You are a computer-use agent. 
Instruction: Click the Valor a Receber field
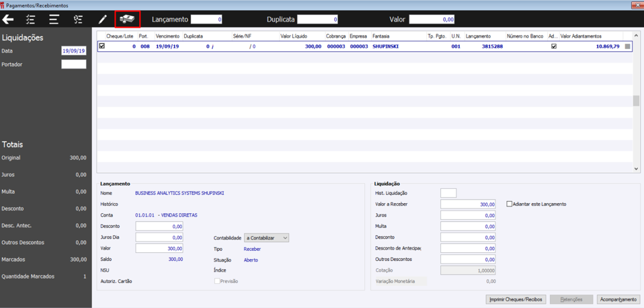[x=468, y=204]
